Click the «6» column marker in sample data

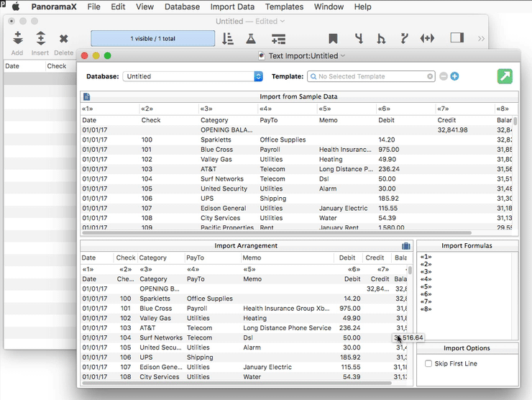(x=384, y=109)
